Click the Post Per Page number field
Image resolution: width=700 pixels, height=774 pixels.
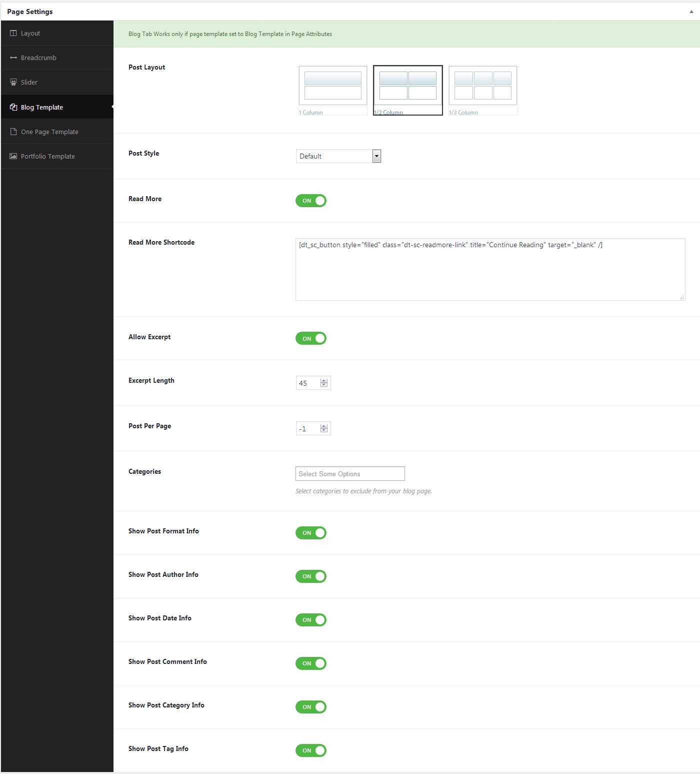tap(313, 428)
